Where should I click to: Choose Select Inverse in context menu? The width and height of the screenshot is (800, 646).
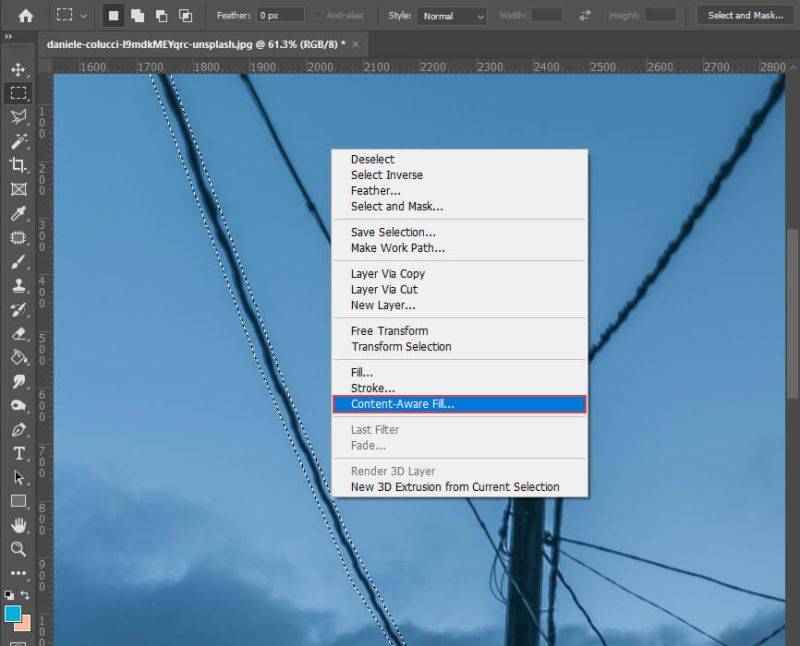(386, 175)
